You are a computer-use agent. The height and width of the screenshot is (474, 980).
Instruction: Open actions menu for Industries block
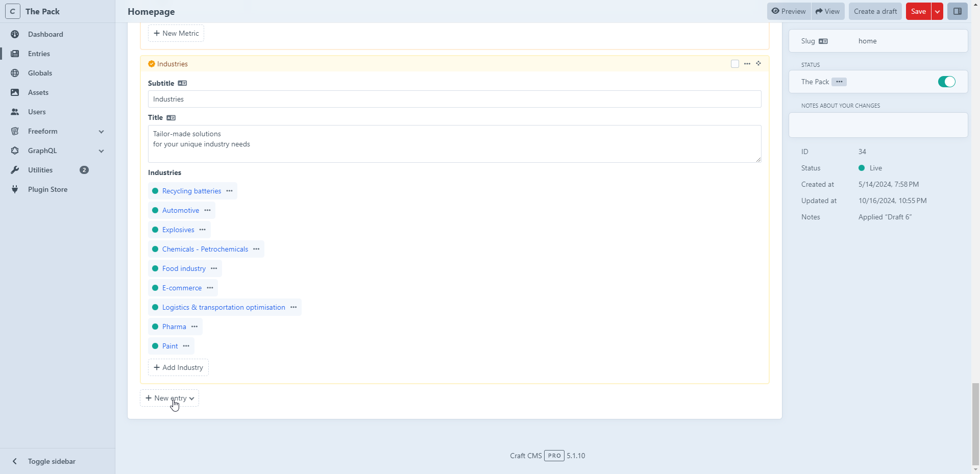[x=747, y=64]
